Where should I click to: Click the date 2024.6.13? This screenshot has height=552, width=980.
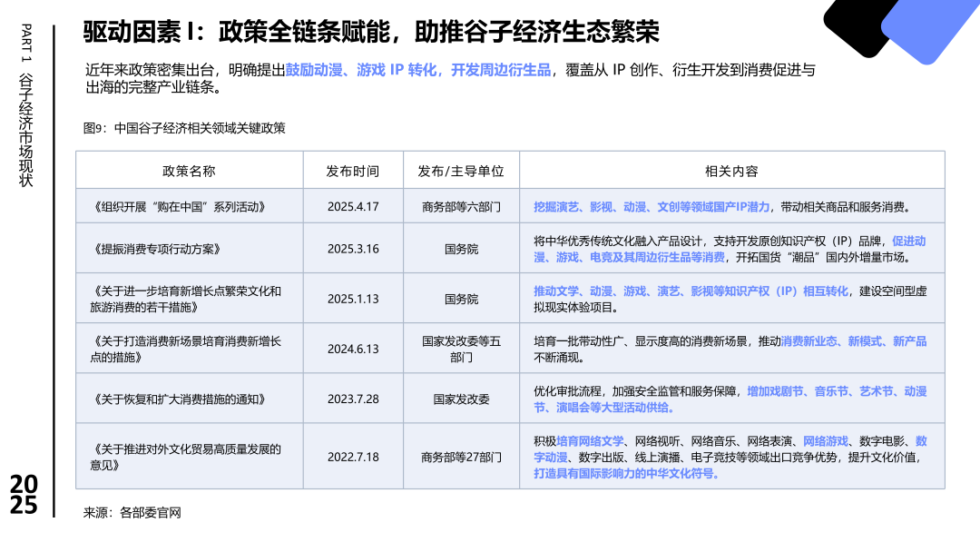tap(353, 349)
